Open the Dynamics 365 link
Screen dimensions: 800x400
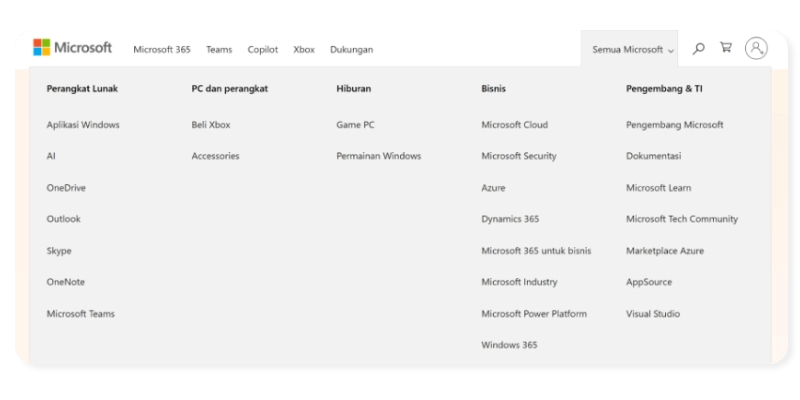[x=510, y=219]
